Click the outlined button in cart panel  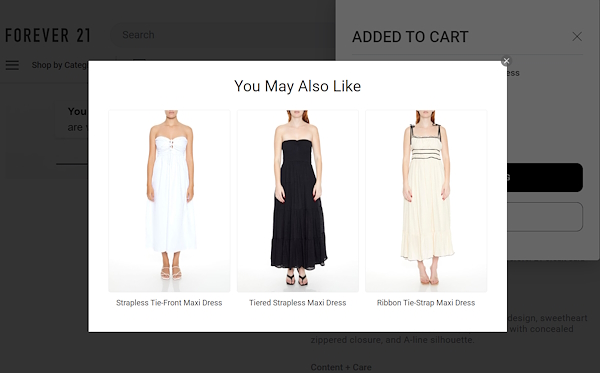point(545,217)
